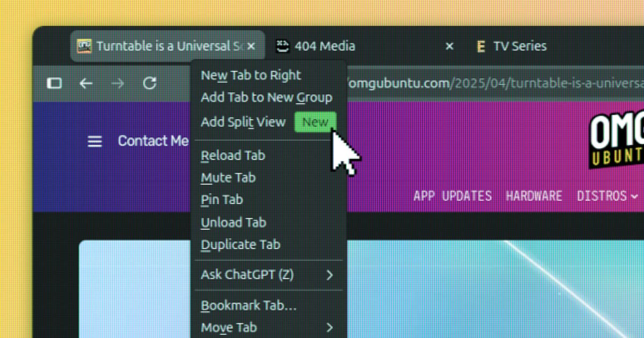Select Duplicate Tab from the context menu

(x=240, y=245)
